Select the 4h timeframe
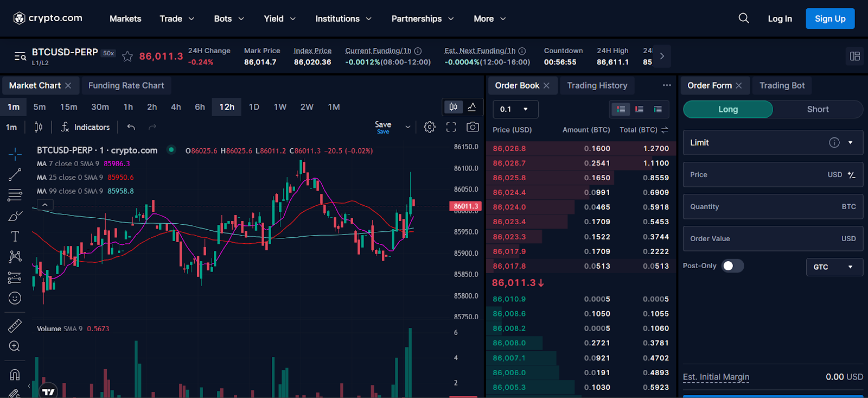 (176, 107)
